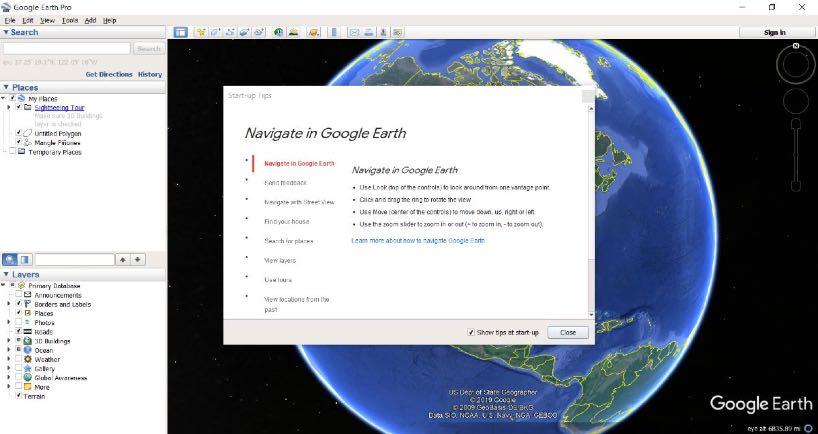Click the Add Placemark pushpin icon
The width and height of the screenshot is (818, 434).
(201, 32)
